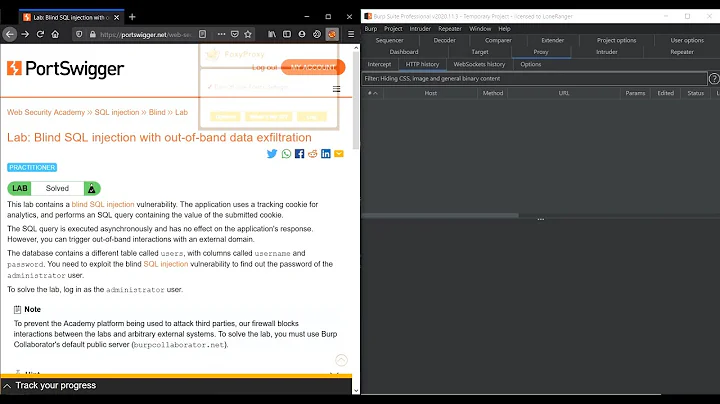The image size is (720, 404).
Task: Share lab via WhatsApp
Action: click(286, 154)
